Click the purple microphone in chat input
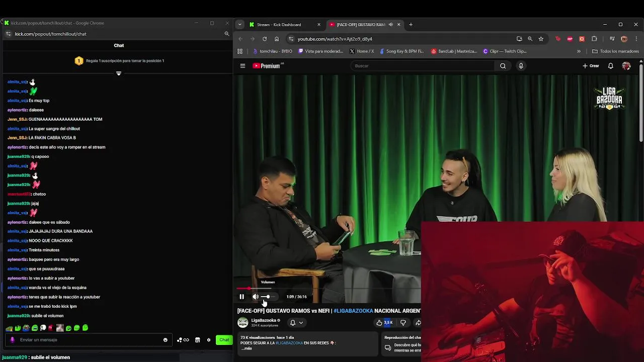Image resolution: width=644 pixels, height=362 pixels. 12,340
